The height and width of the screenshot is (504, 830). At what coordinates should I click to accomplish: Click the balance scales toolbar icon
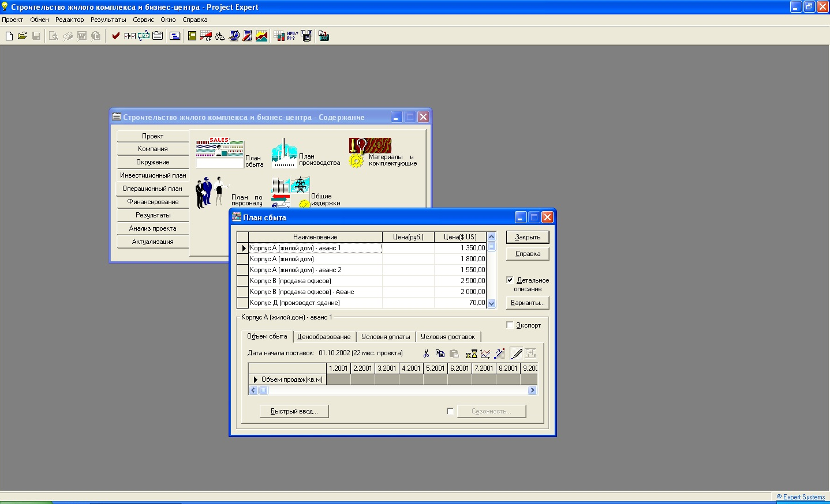click(219, 36)
